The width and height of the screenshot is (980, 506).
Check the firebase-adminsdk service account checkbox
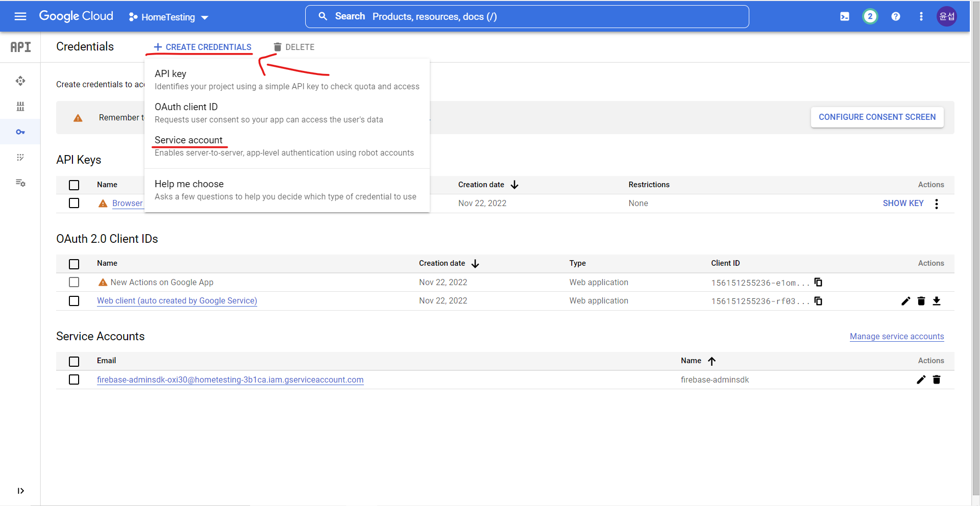pos(74,380)
